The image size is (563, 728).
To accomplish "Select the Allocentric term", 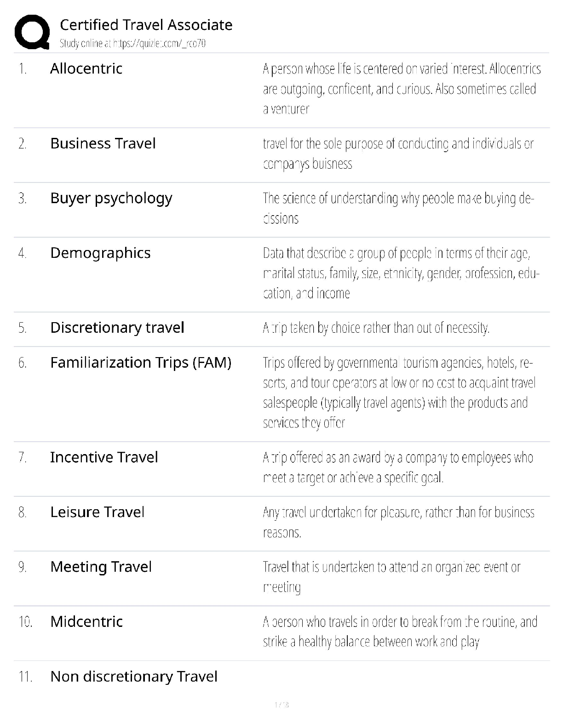I will coord(86,68).
